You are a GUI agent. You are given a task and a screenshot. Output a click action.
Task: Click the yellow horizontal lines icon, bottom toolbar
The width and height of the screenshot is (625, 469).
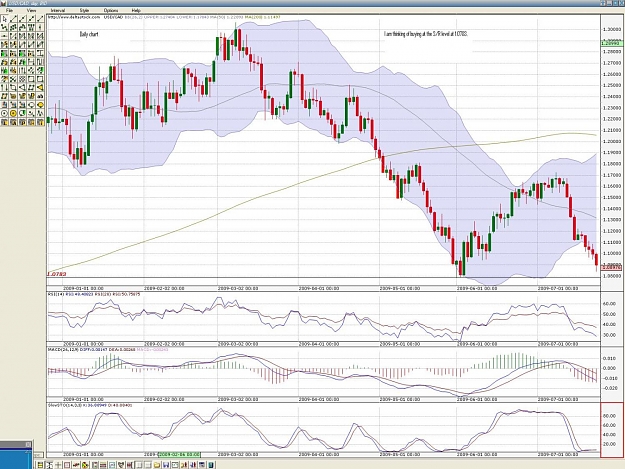tap(40, 465)
